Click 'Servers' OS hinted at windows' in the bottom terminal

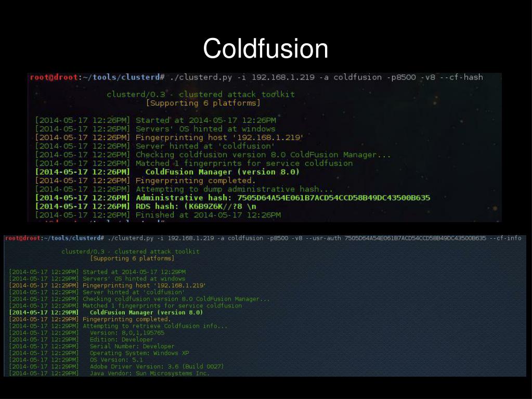[134, 279]
